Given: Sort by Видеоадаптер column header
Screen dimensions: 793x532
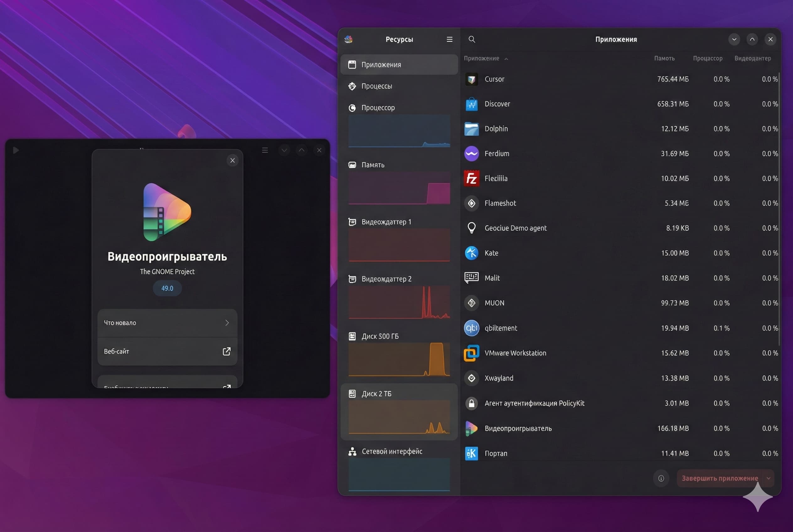Looking at the screenshot, I should 753,58.
